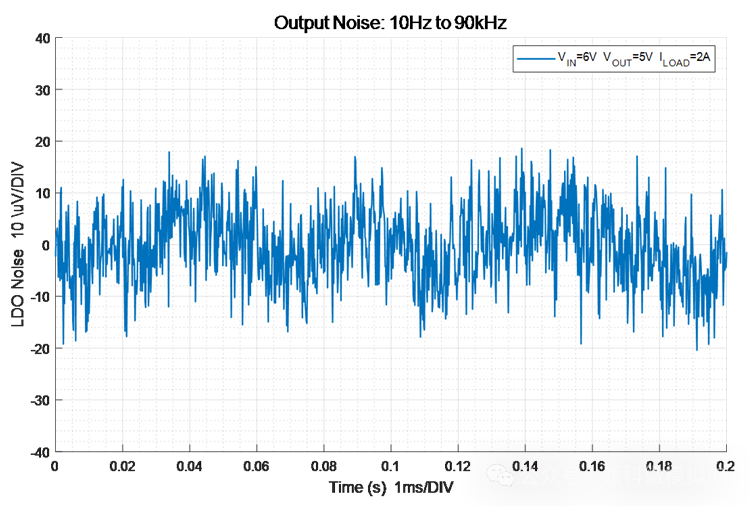The height and width of the screenshot is (506, 750).
Task: Click the -10 tick label on the y-axis
Action: pyautogui.click(x=41, y=297)
